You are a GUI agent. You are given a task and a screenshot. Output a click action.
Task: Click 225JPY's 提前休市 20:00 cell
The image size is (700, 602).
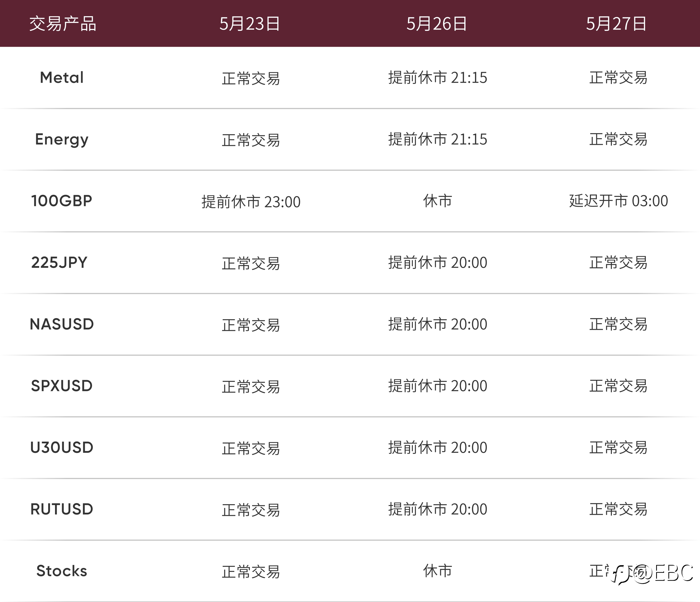[x=438, y=263]
